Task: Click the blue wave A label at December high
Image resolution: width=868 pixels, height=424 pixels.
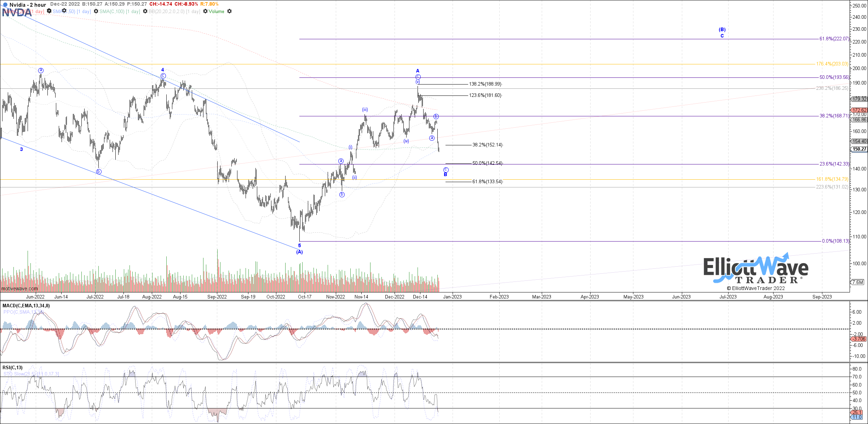Action: 418,71
